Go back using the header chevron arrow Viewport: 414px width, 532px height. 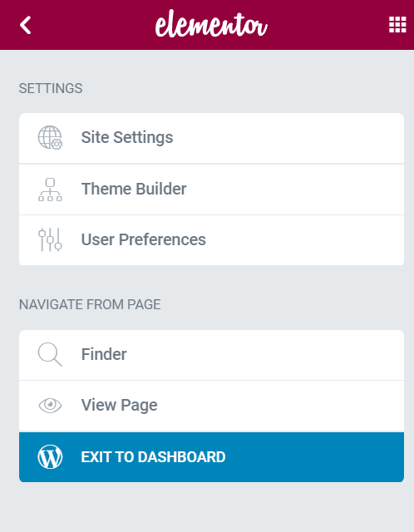26,25
